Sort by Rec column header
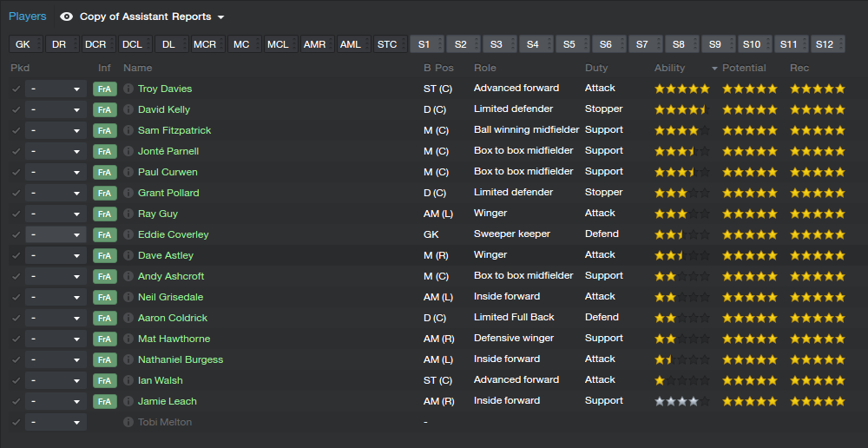Image resolution: width=868 pixels, height=448 pixels. [799, 68]
